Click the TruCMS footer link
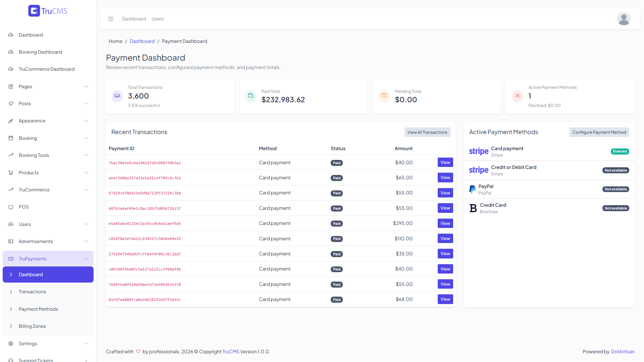The width and height of the screenshot is (644, 362). [x=231, y=352]
